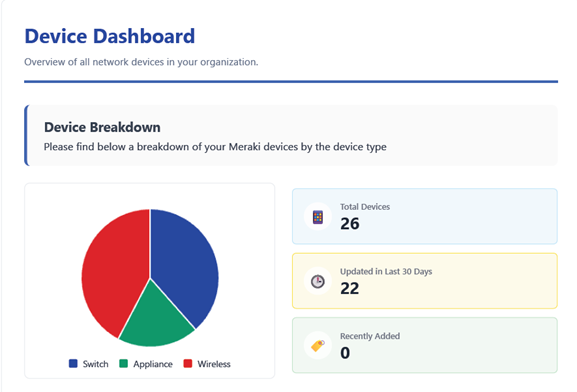This screenshot has height=392, width=577.
Task: Click the Device Dashboard page title
Action: coord(110,36)
